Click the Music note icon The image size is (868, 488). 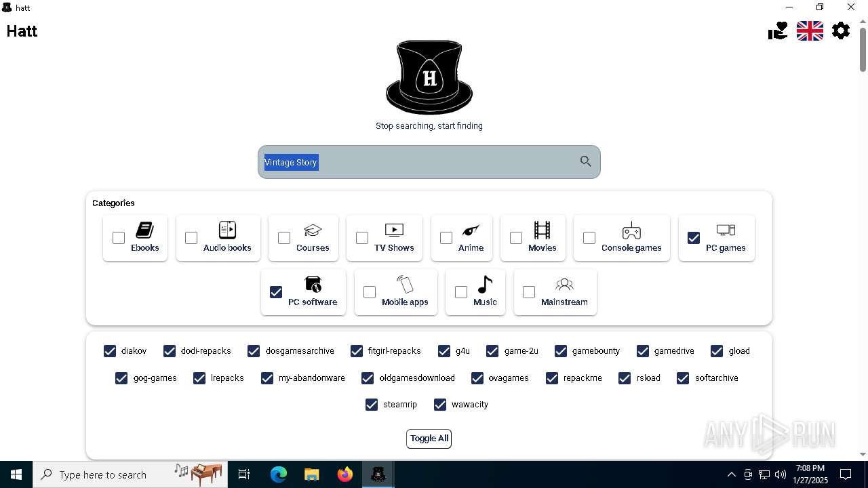click(485, 284)
